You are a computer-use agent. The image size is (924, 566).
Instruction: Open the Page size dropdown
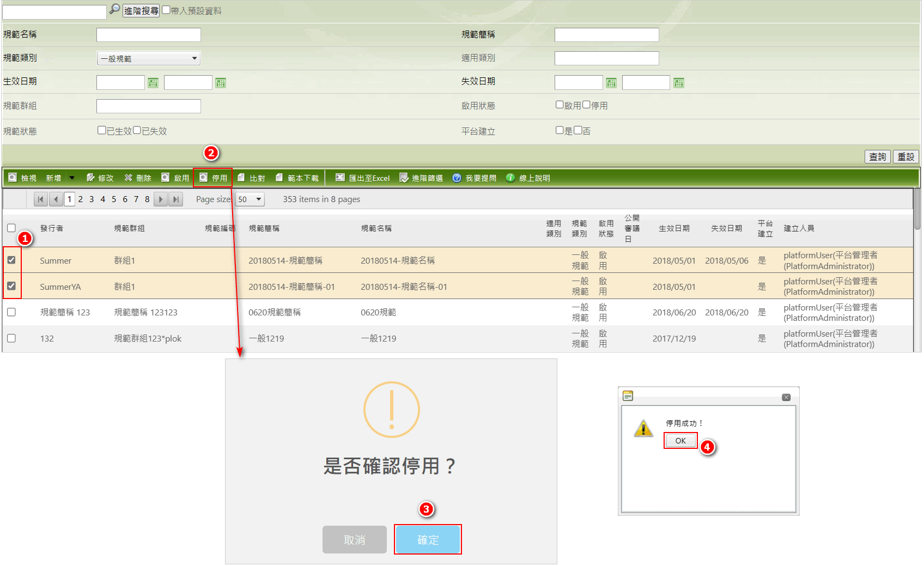point(250,199)
